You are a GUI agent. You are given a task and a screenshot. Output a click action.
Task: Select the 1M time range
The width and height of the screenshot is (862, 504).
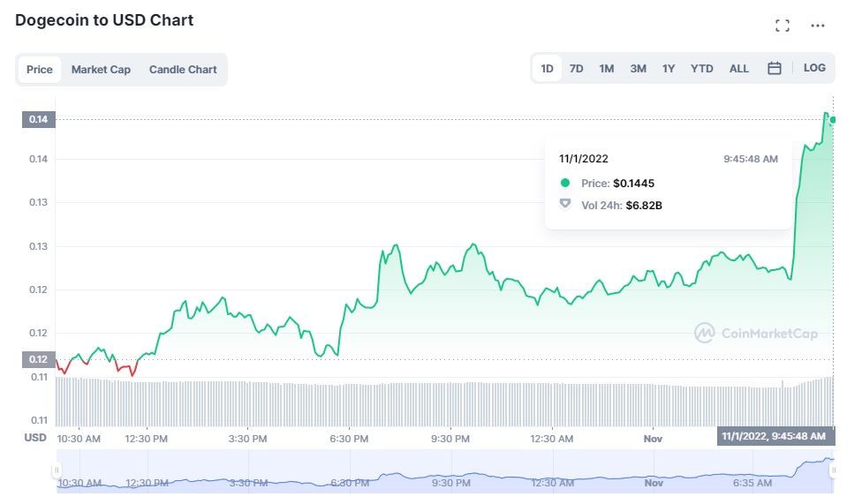point(607,68)
